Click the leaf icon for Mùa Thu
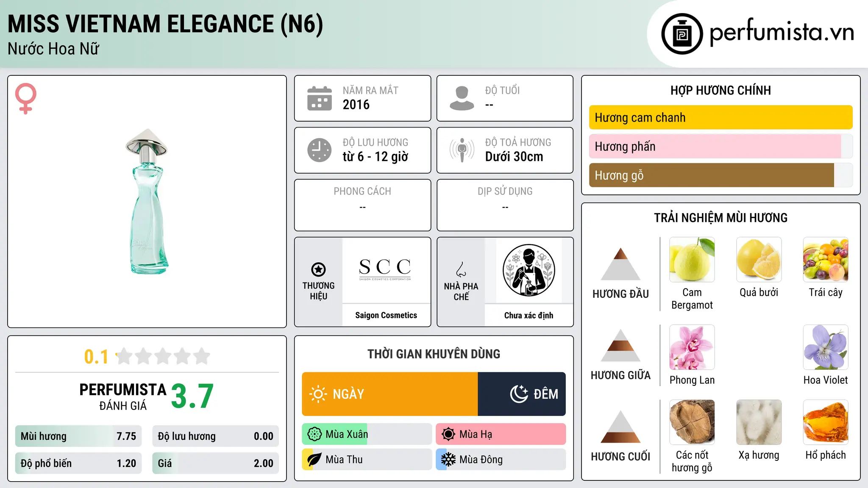Screen dimensions: 868x488 point(314,460)
